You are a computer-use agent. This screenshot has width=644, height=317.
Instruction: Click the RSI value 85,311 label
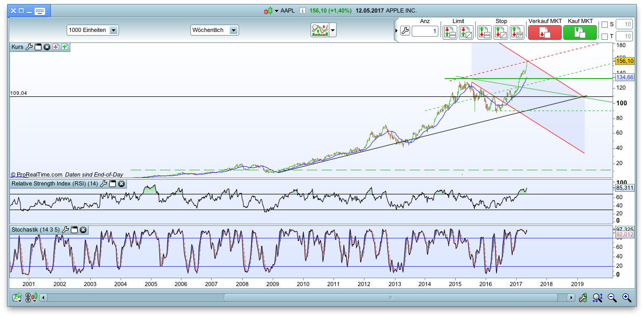tap(624, 188)
